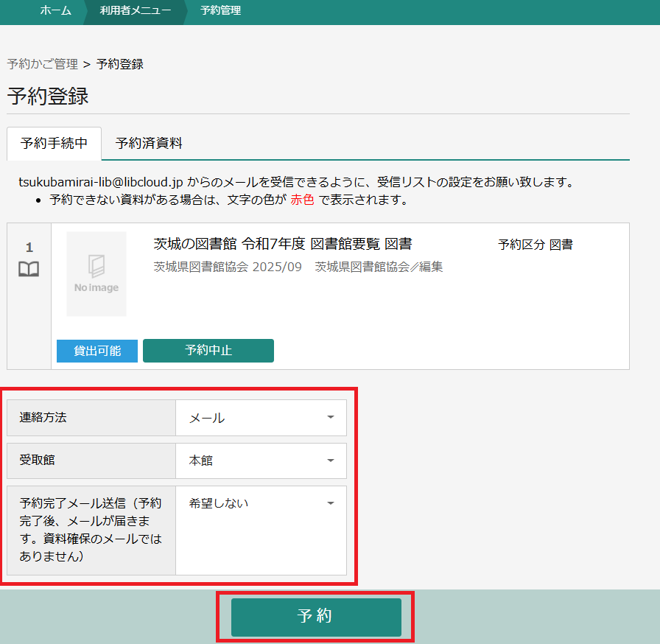Expand the 予約完了メール送信 dropdown showing 希望しない
This screenshot has height=644, width=660.
pyautogui.click(x=261, y=503)
